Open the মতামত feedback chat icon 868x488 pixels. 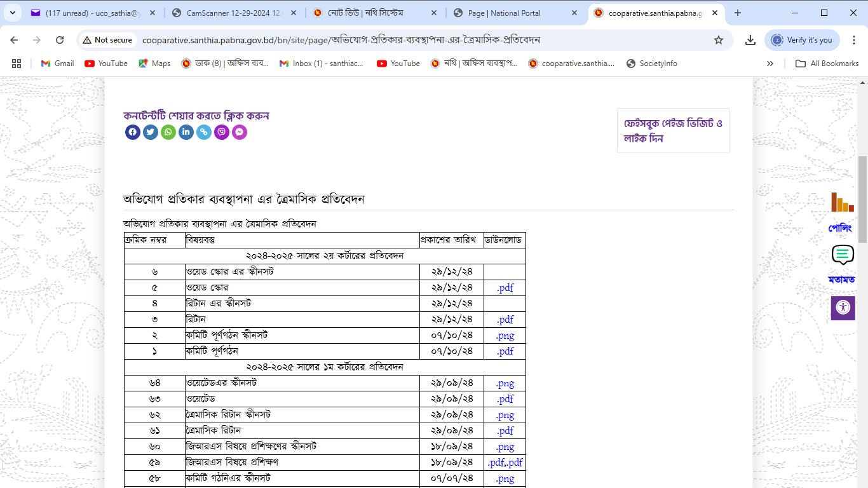coord(842,255)
